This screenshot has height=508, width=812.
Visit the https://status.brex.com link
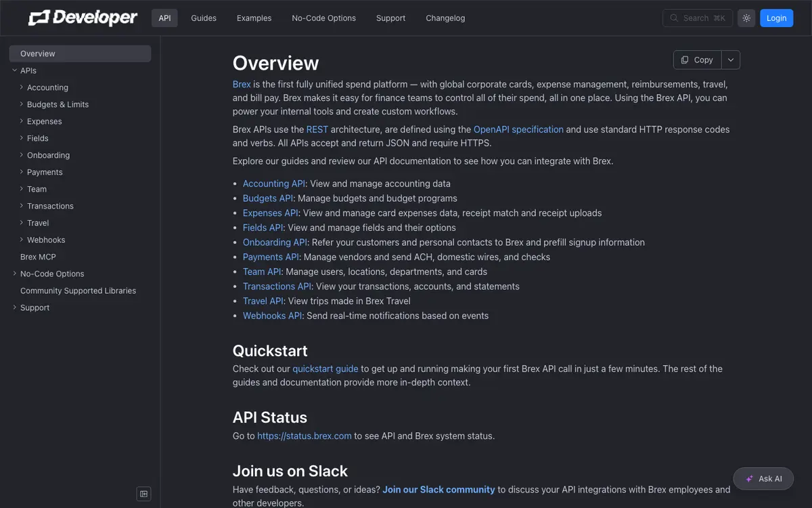(x=304, y=436)
